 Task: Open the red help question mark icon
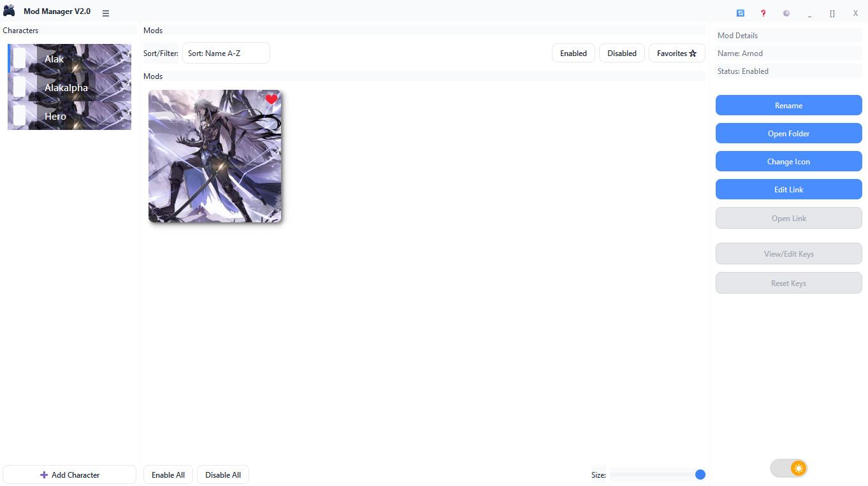pos(763,12)
